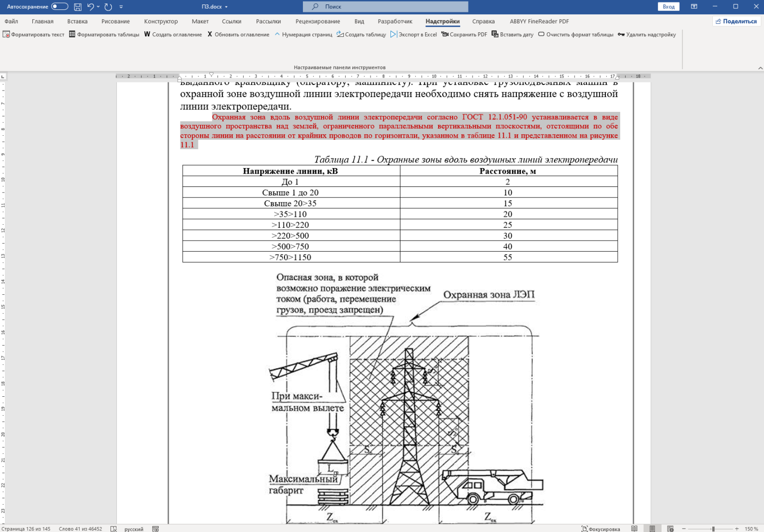Adjust the zoom slider in status bar

coord(713,529)
